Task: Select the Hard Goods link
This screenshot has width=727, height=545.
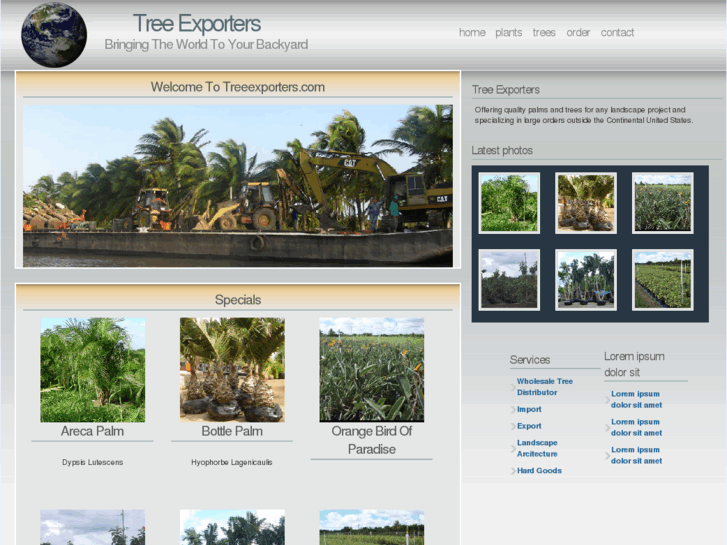Action: click(x=539, y=471)
